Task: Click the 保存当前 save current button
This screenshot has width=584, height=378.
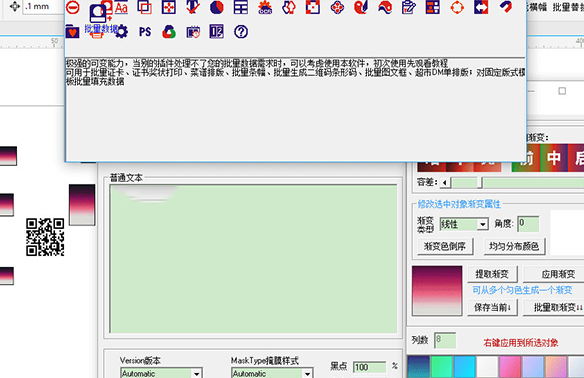Action: pyautogui.click(x=492, y=307)
